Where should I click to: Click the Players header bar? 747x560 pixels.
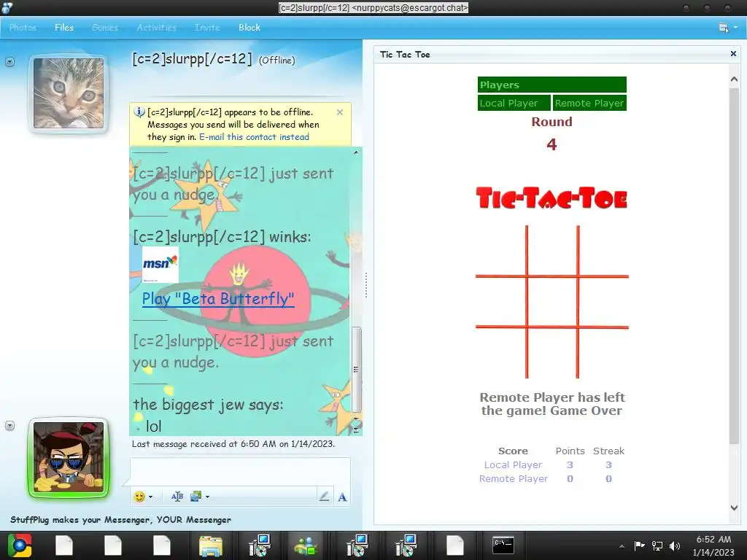(x=552, y=85)
